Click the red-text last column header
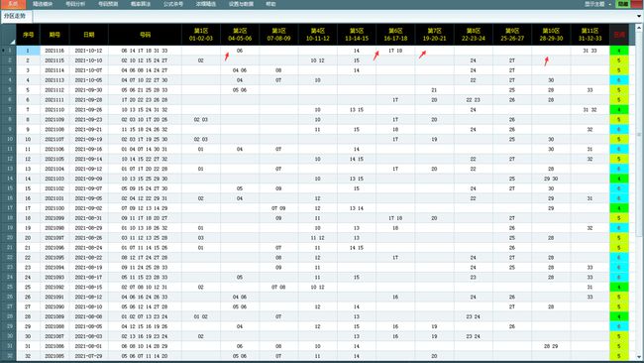This screenshot has height=363, width=644. 619,35
